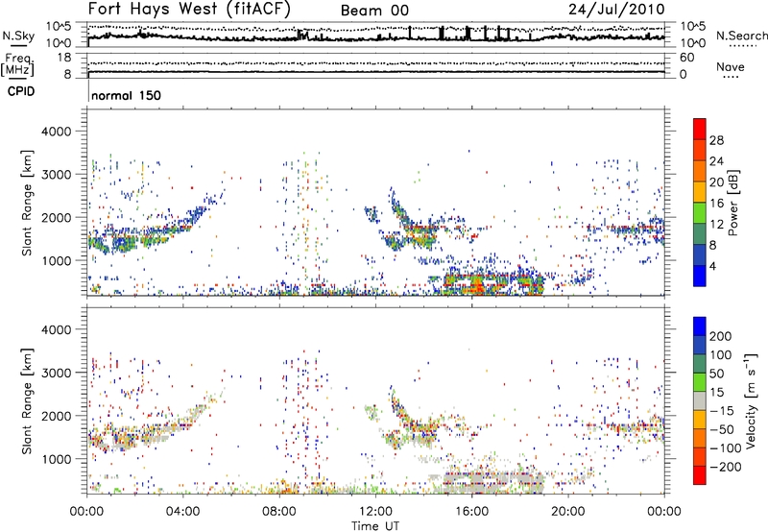
Task: Click the '1000' tick of velocity panel
Action: click(56, 459)
